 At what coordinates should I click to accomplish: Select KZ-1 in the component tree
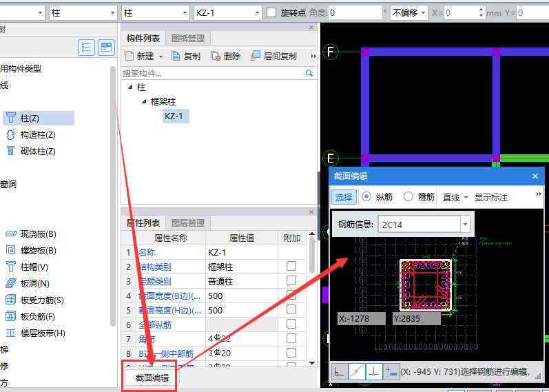(x=176, y=116)
